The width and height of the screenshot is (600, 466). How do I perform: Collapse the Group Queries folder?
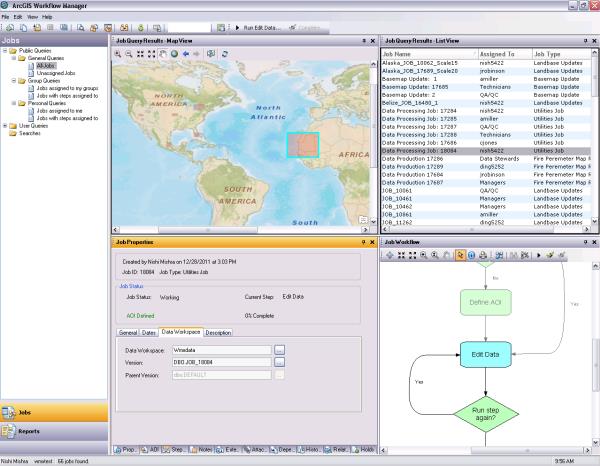point(14,81)
